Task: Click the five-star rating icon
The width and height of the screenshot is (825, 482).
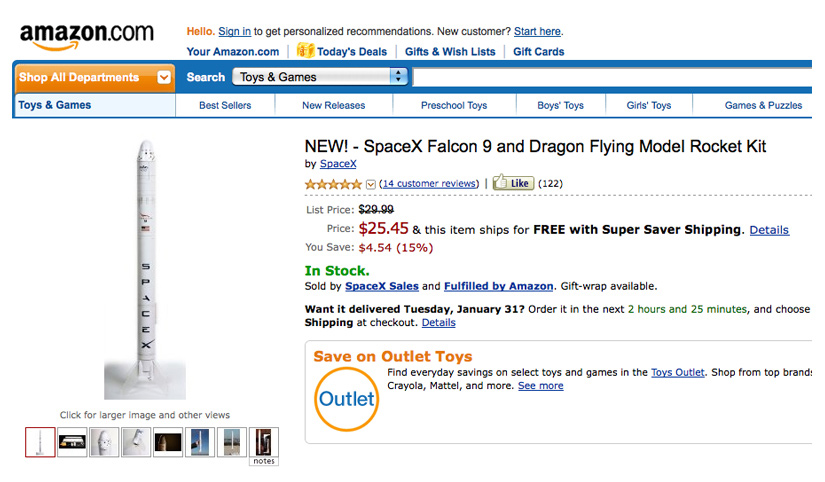Action: tap(333, 184)
